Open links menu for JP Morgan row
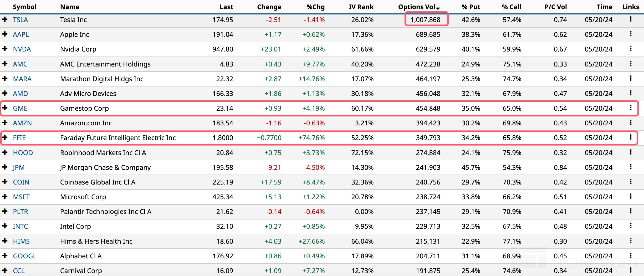644x276 pixels. click(630, 167)
